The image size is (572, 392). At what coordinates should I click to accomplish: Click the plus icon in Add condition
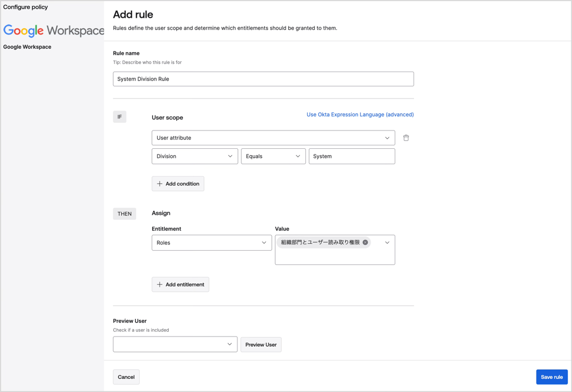pyautogui.click(x=160, y=184)
